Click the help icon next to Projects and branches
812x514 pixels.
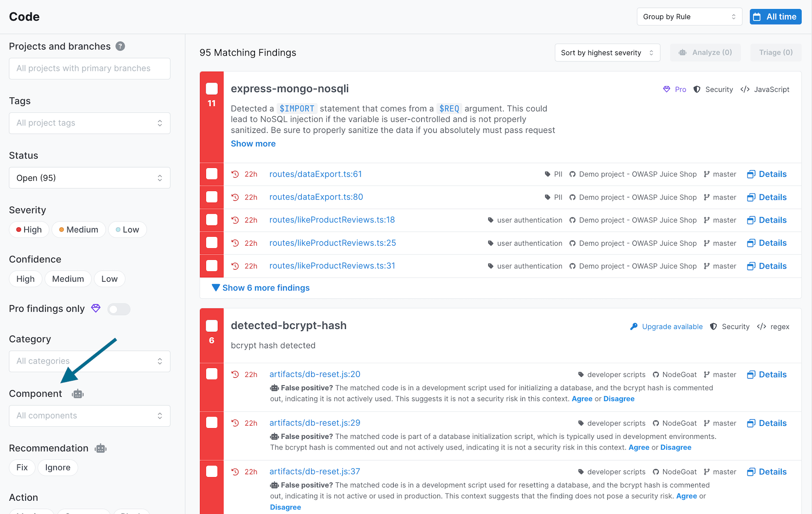click(x=120, y=46)
